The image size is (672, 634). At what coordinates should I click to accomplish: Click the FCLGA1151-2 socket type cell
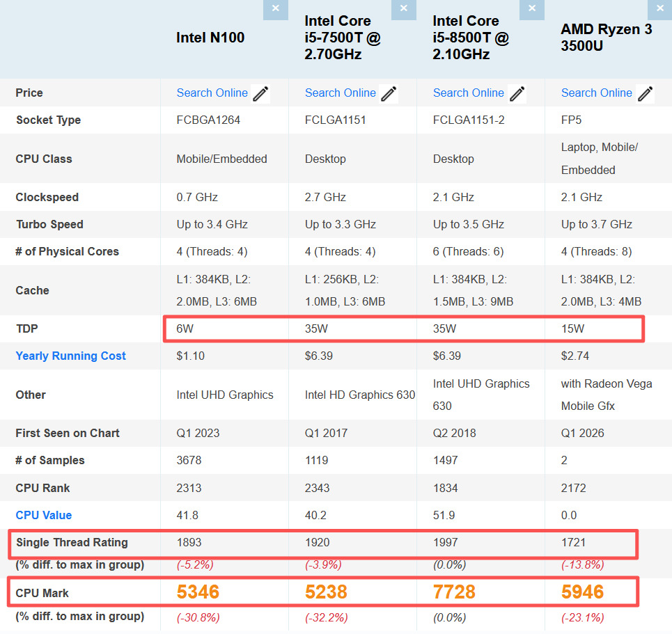(469, 120)
